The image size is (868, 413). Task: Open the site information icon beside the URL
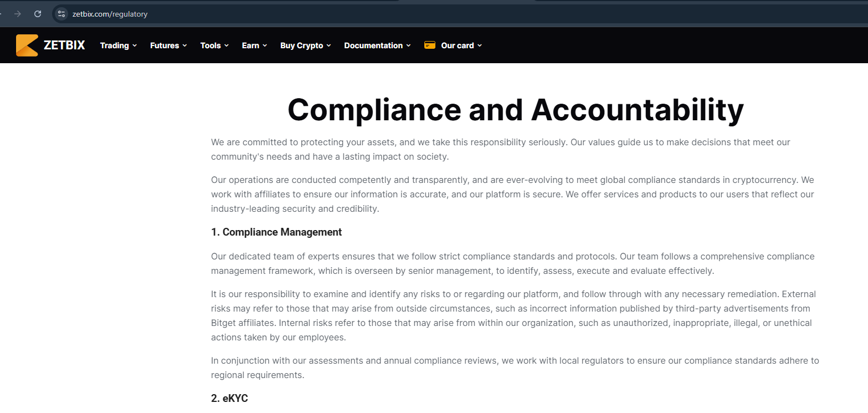[61, 14]
